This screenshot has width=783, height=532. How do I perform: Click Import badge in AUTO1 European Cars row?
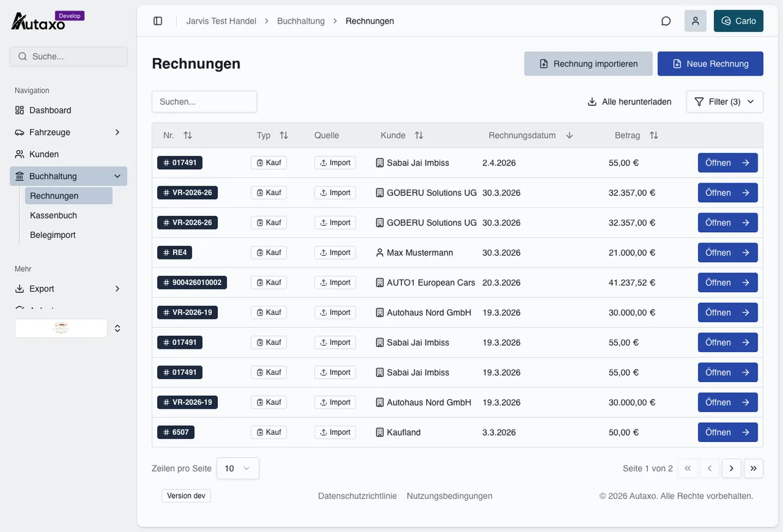pyautogui.click(x=335, y=282)
